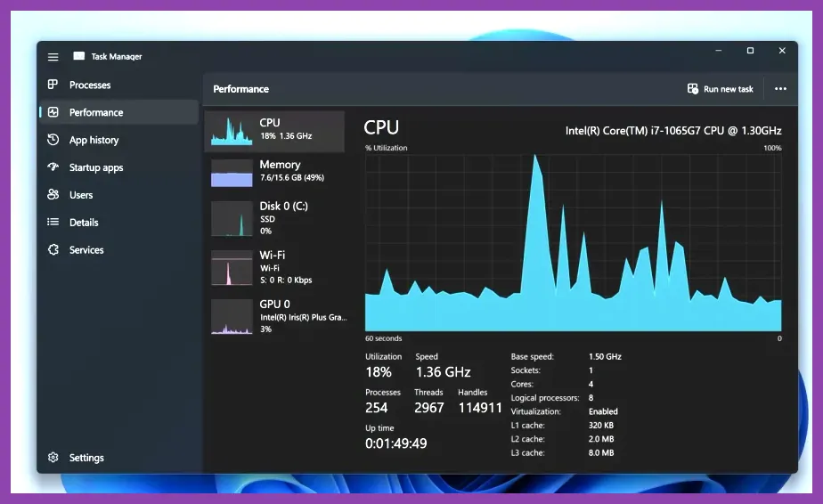Open the hamburger navigation menu

coord(53,57)
